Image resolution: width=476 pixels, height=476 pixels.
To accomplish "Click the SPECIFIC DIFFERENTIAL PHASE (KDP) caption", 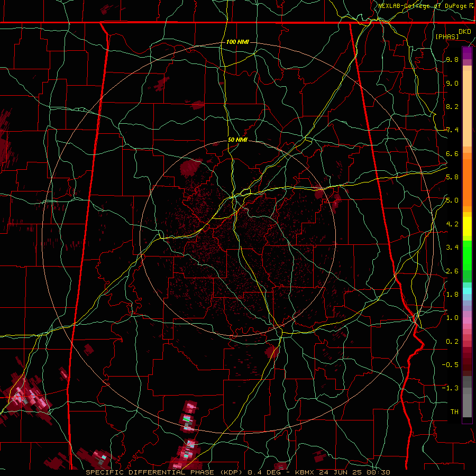I will coord(165,472).
